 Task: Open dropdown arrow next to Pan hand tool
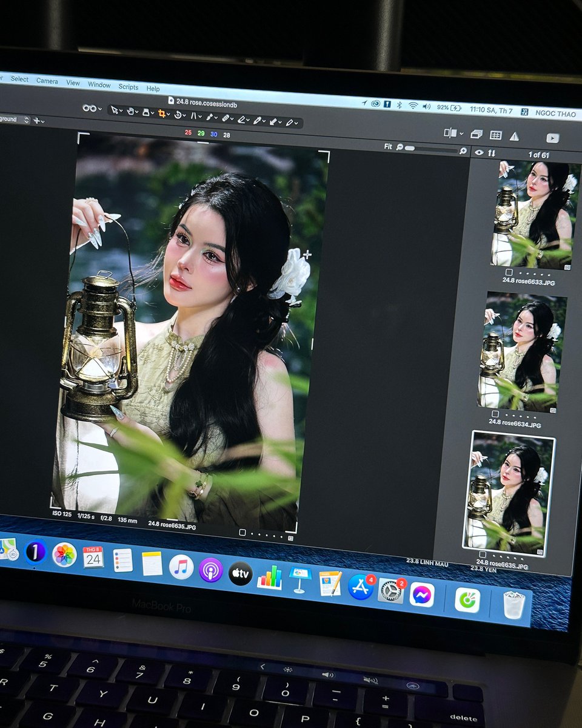(x=136, y=112)
